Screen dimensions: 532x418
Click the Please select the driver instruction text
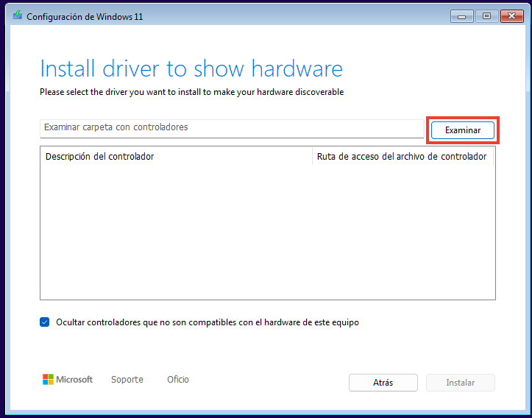pos(191,93)
